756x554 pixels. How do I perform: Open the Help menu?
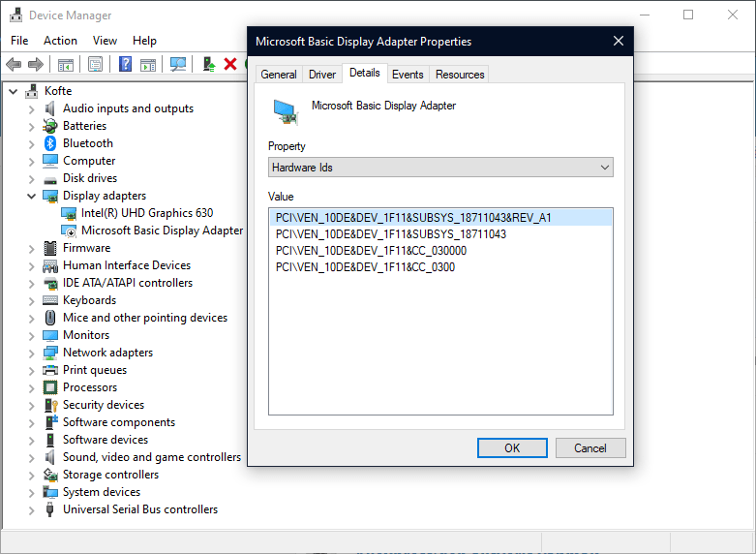tap(144, 41)
